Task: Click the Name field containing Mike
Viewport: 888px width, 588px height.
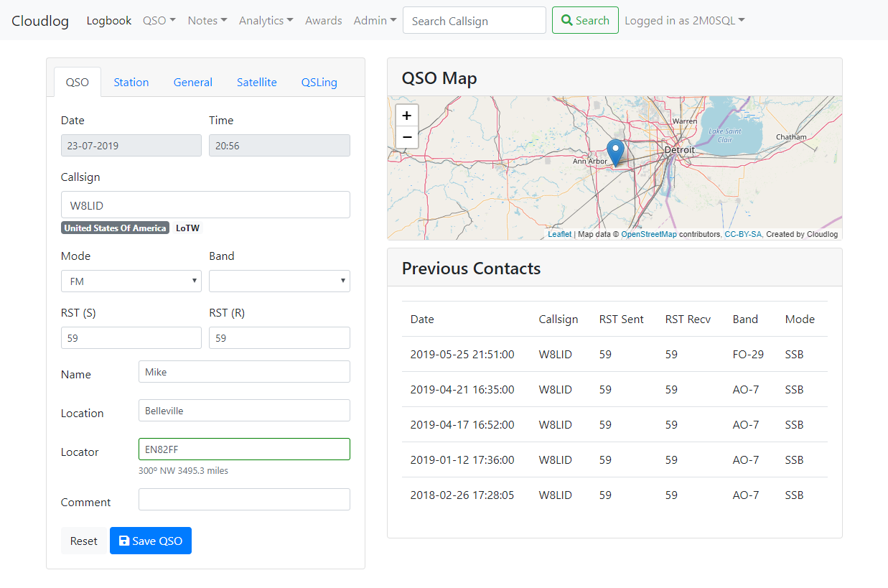Action: (x=244, y=372)
